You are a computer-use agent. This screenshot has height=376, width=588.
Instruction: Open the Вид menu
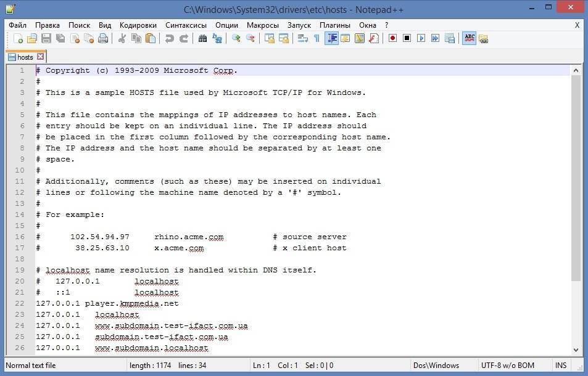coord(105,25)
